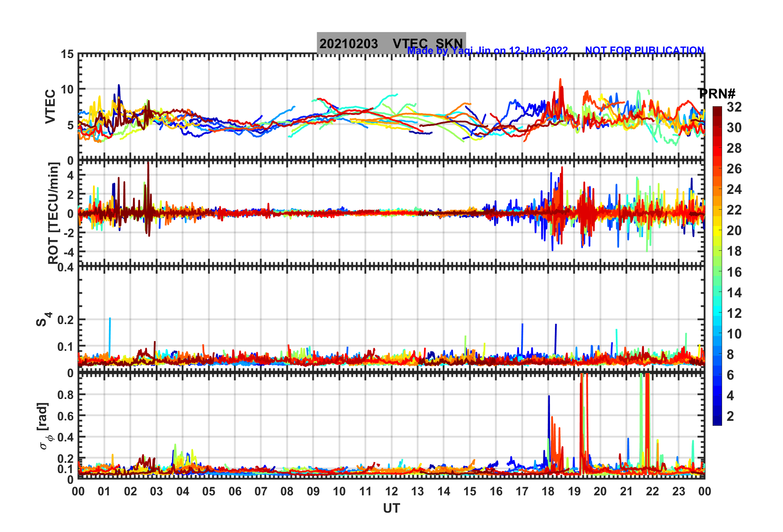Click the 'Made by Yaqi Jin on 12-Jan-2022' text
Image resolution: width=783 pixels, height=532 pixels.
[487, 51]
